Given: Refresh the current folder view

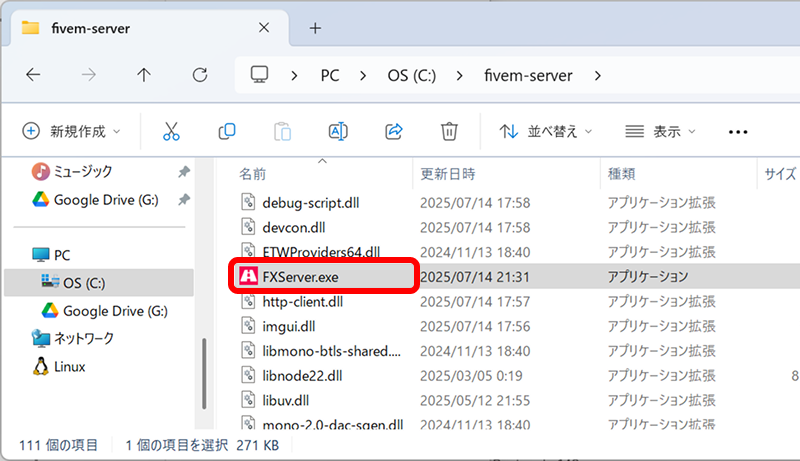Looking at the screenshot, I should pos(199,75).
